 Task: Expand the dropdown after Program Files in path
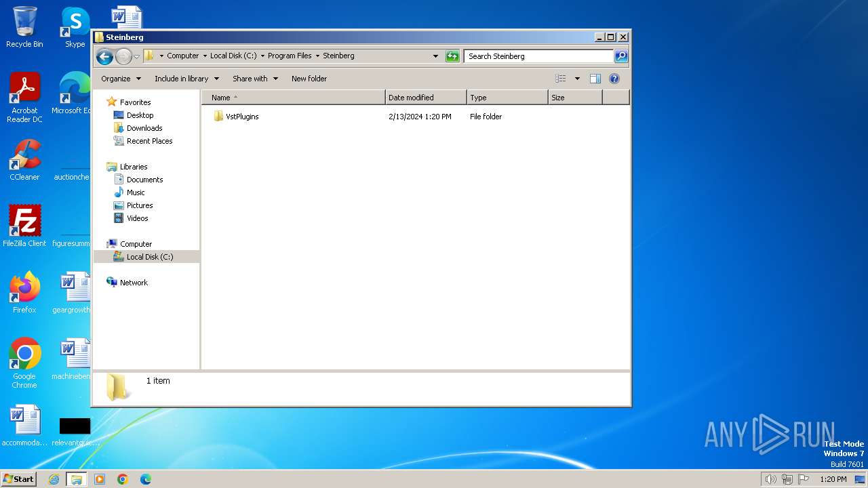pos(317,56)
